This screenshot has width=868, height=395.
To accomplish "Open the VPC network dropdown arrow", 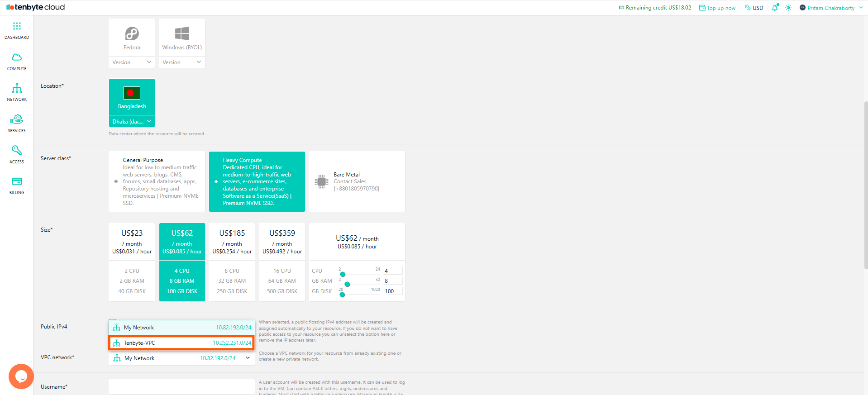I will tap(248, 358).
